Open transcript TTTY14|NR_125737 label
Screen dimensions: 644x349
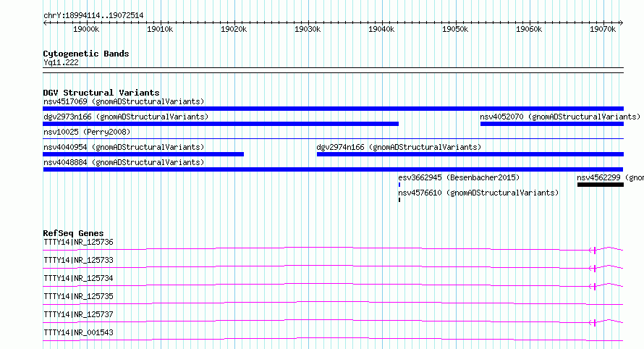click(x=78, y=314)
